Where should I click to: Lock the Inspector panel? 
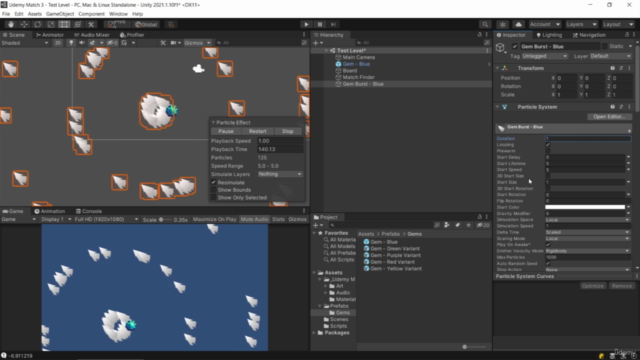(x=627, y=35)
